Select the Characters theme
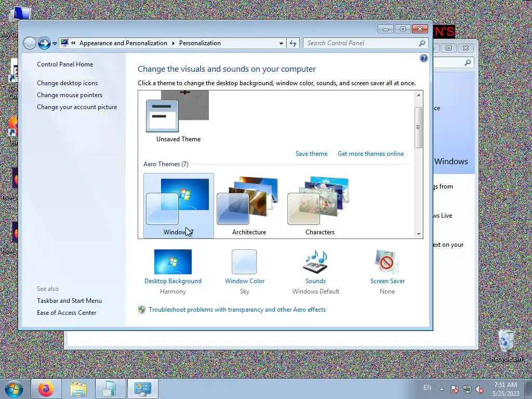Image resolution: width=532 pixels, height=399 pixels. coord(320,206)
